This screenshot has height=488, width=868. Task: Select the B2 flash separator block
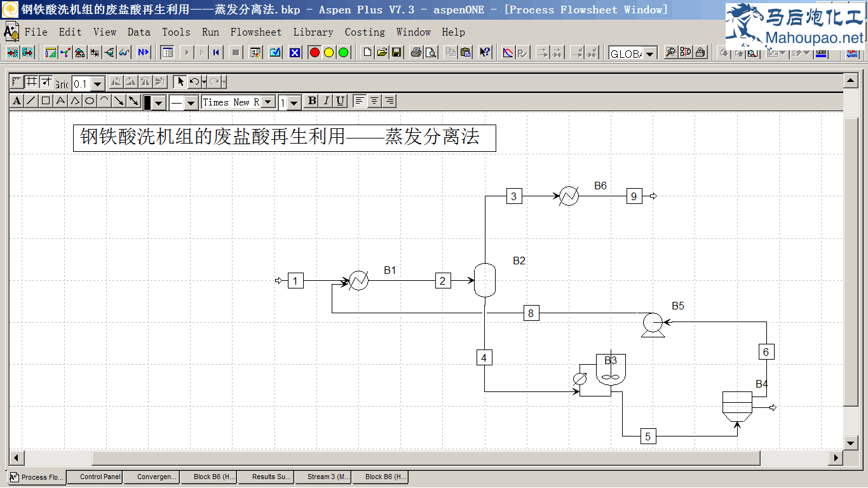click(484, 280)
